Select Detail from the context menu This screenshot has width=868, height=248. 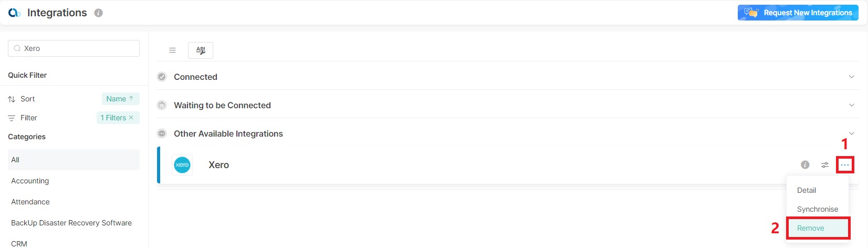807,190
